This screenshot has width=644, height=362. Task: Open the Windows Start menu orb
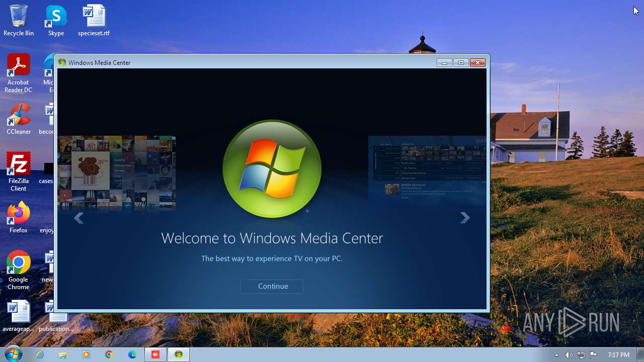tap(13, 354)
